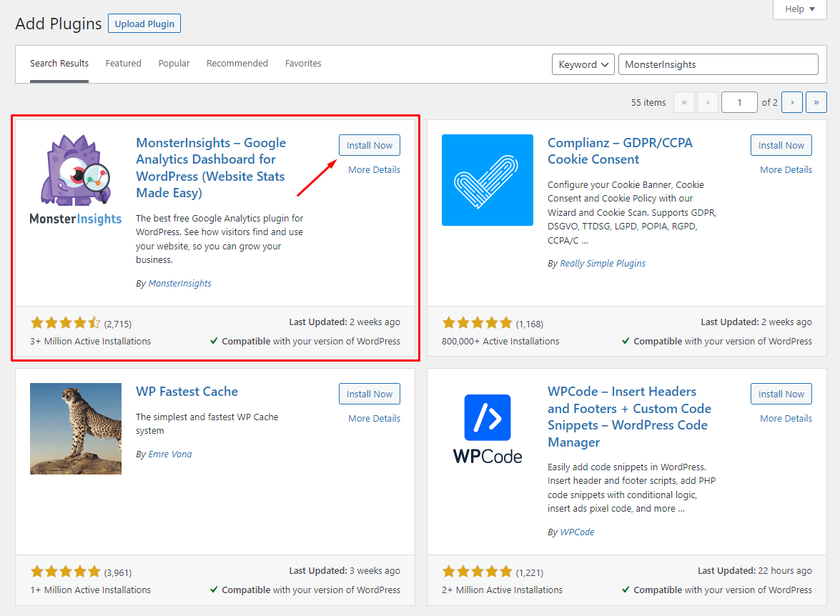Image resolution: width=840 pixels, height=616 pixels.
Task: Click 'Last Updated: 22 hours ago' text
Action: (755, 571)
